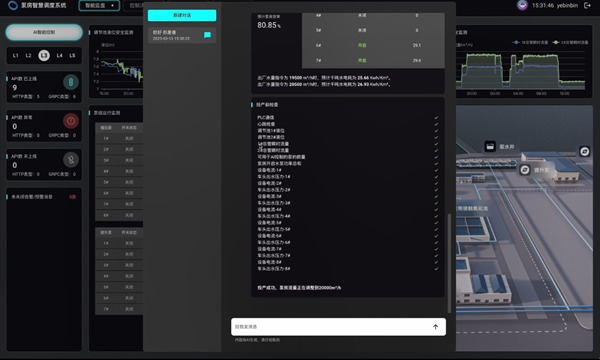Click the green link icon in API online card
Viewport: 600px width, 360px height.
[x=71, y=82]
